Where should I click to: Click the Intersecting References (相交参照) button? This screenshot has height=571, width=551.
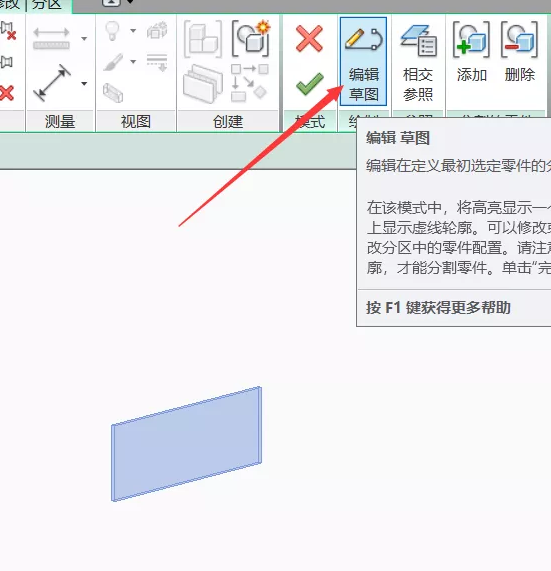(x=418, y=62)
